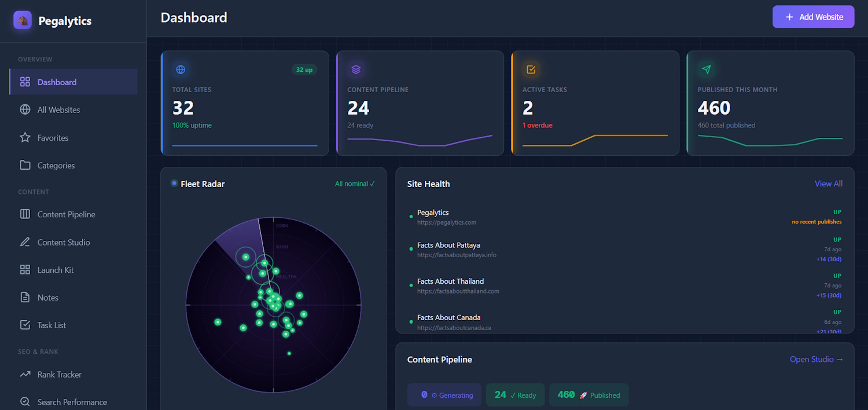Image resolution: width=868 pixels, height=410 pixels.
Task: Click the Pegalytics horse logo icon
Action: click(x=23, y=20)
